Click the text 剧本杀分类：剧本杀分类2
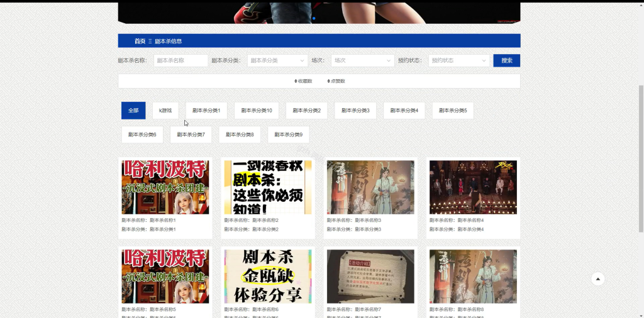Screen dimensions: 644x318 [x=252, y=229]
